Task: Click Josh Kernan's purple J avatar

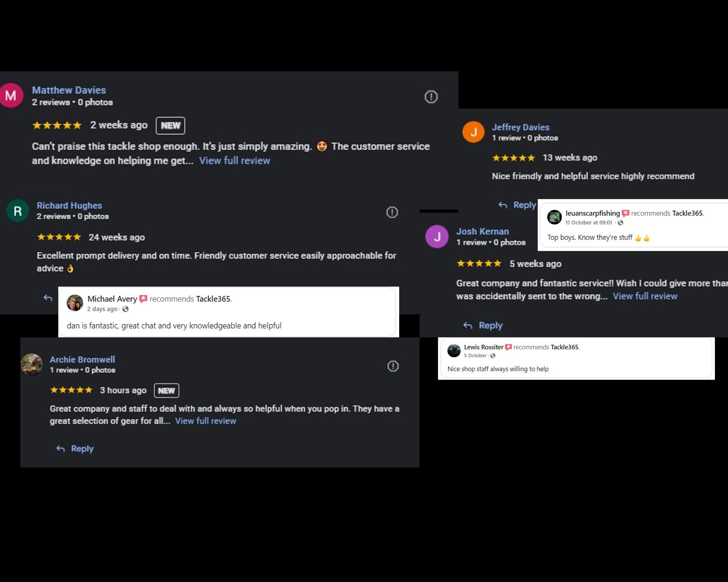Action: click(437, 236)
